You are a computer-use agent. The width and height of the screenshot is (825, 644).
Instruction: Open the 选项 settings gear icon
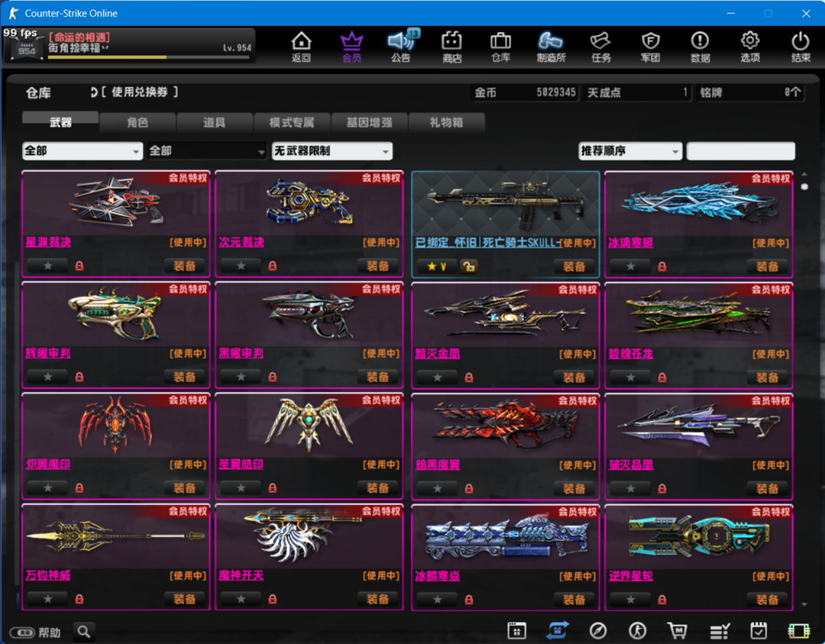[750, 47]
